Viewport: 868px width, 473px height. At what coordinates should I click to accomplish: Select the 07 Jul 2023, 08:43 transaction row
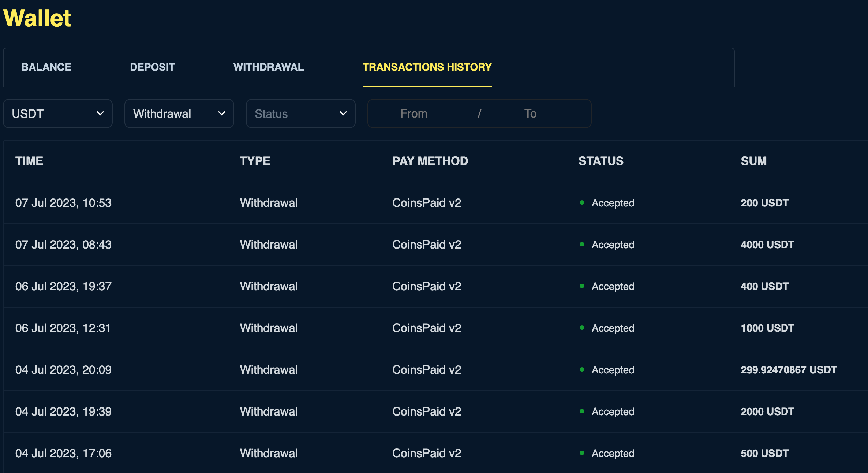(x=63, y=245)
